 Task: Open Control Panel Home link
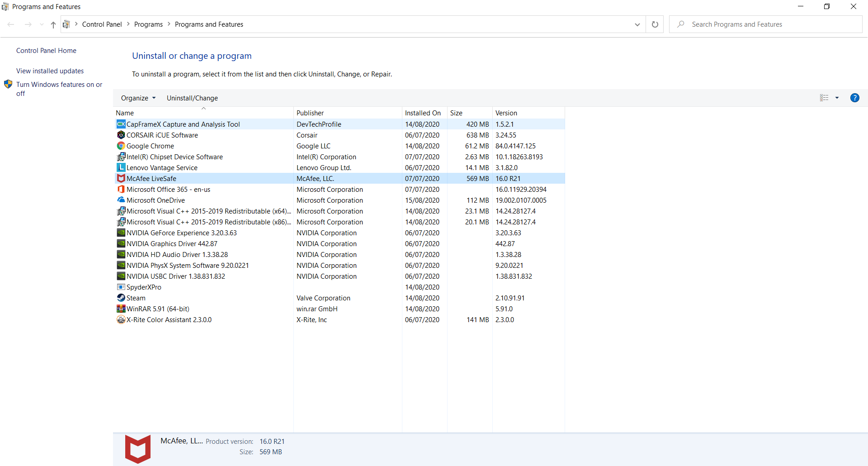point(46,51)
